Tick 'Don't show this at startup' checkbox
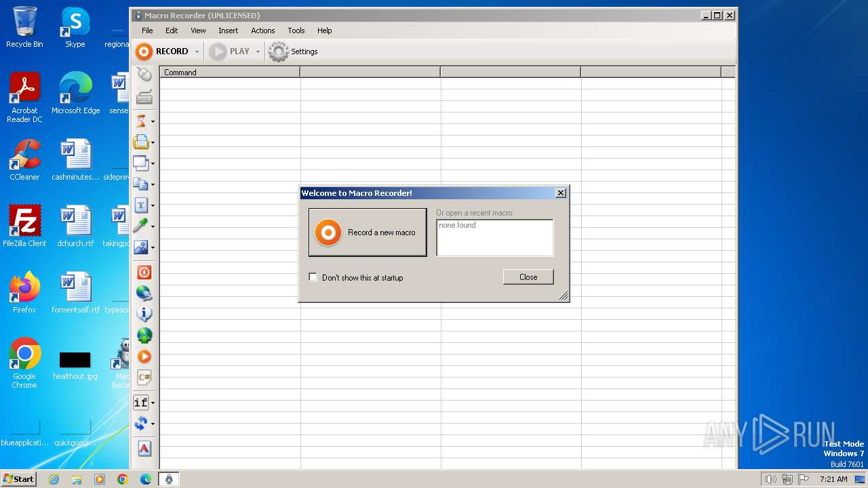 pos(313,277)
